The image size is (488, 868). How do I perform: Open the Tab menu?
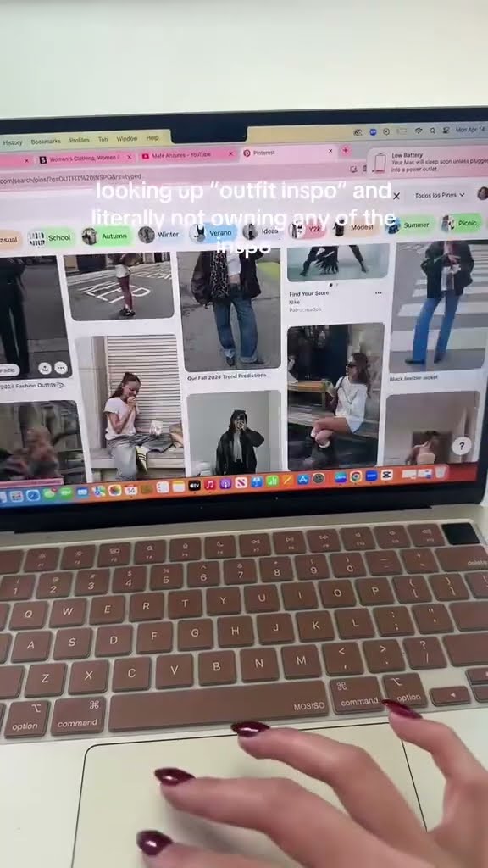(x=103, y=140)
